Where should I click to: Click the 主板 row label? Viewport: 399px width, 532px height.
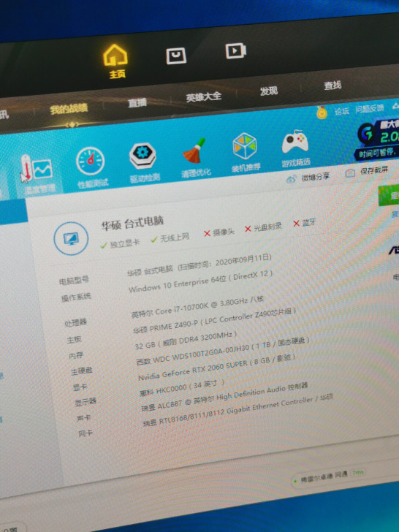pos(74,339)
